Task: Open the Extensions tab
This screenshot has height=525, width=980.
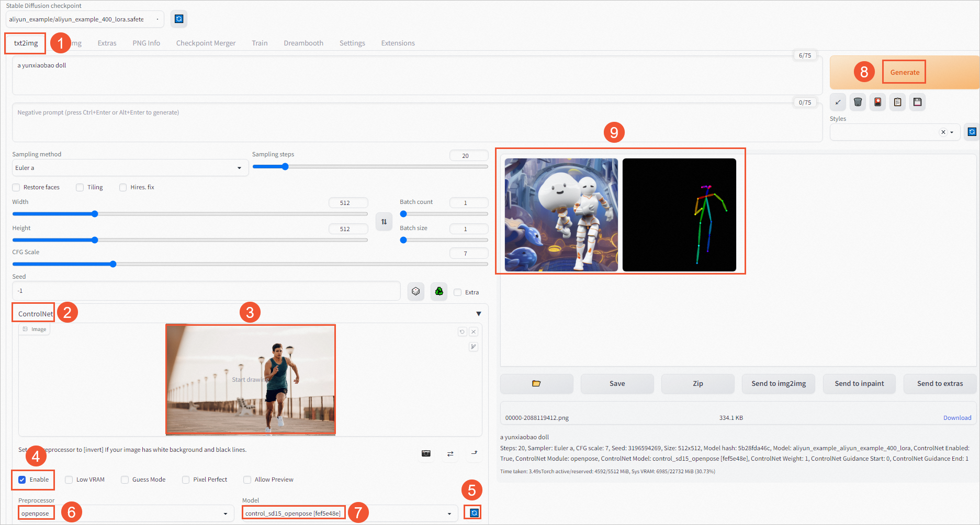Action: point(398,43)
